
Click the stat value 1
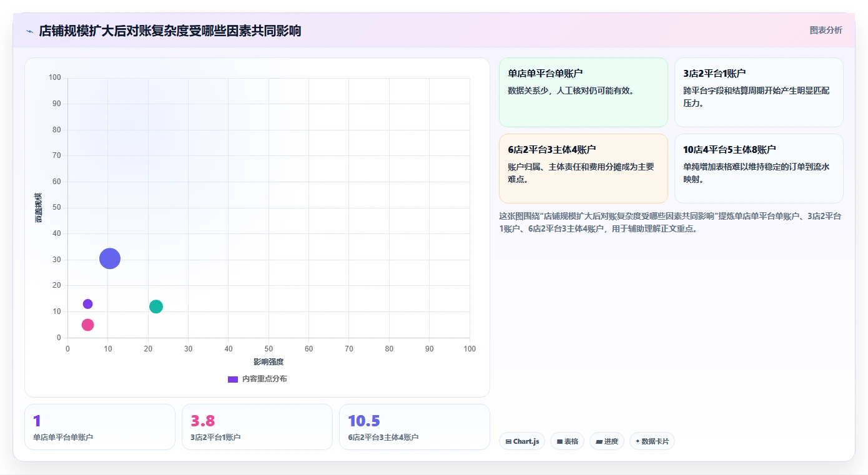[37, 421]
